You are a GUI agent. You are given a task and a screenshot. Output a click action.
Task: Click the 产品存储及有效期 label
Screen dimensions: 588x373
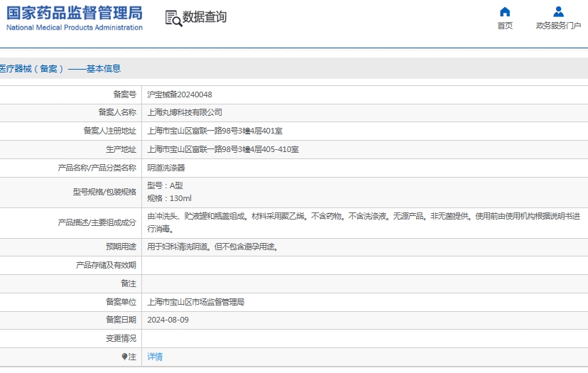pos(106,265)
